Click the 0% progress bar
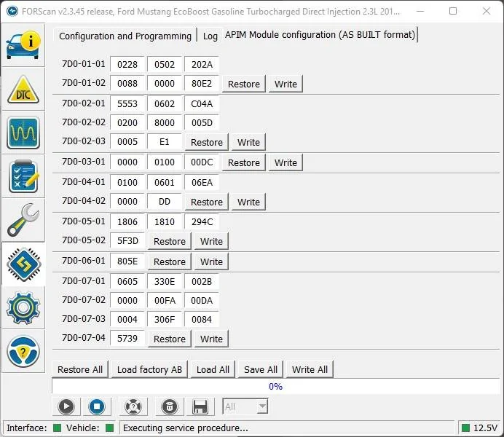 coord(276,386)
